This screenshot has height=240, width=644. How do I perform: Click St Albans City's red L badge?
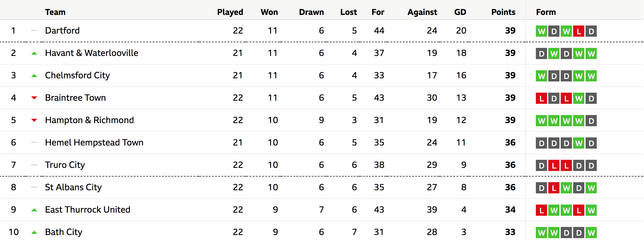(554, 188)
